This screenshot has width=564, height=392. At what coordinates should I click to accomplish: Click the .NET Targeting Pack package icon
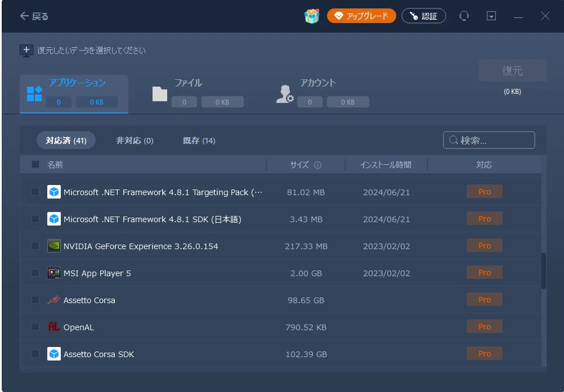coord(54,192)
